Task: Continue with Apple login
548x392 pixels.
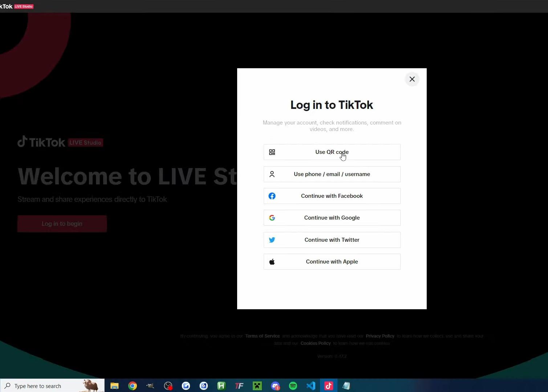Action: (332, 262)
